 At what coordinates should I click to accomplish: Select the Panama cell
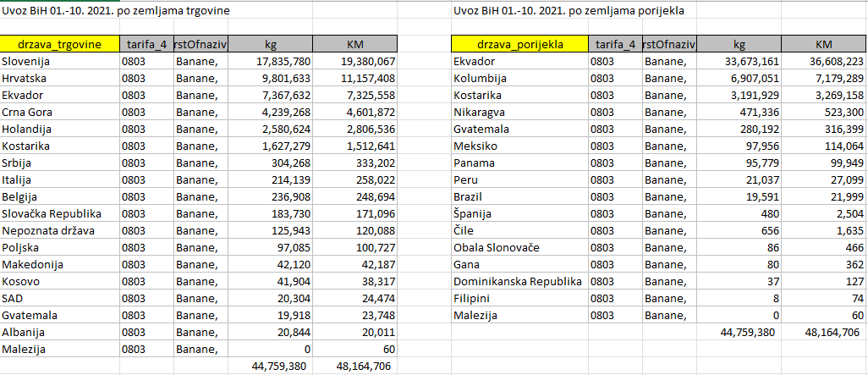(x=519, y=163)
